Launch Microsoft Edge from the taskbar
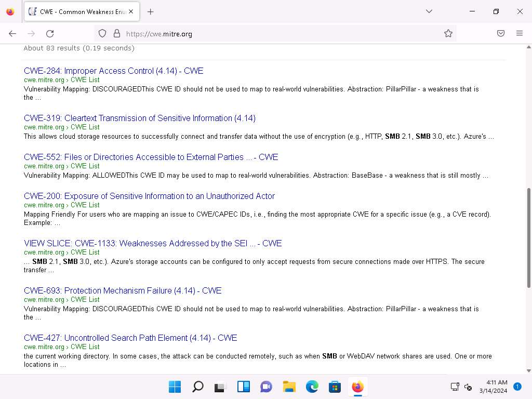Viewport: 532px width, 399px height. click(x=312, y=387)
